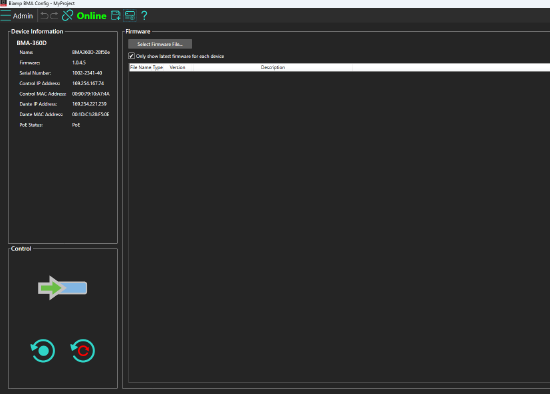
Task: Click the Control group title
Action: point(21,248)
